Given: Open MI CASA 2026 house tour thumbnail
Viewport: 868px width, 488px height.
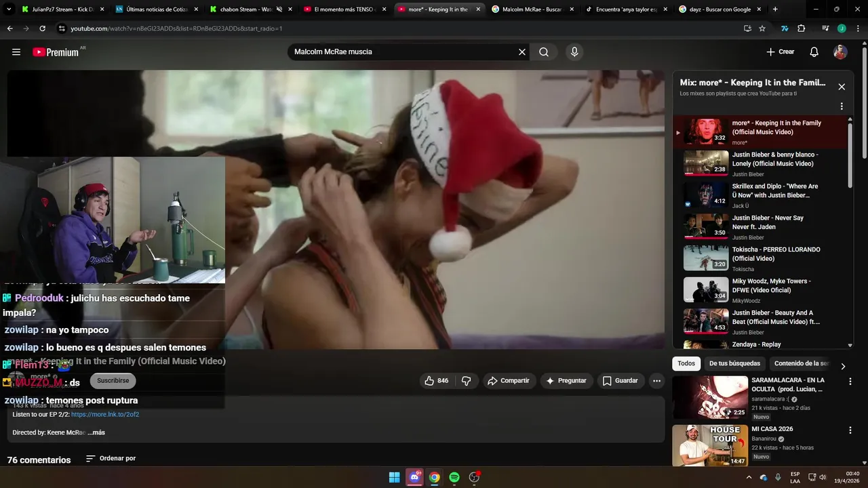Looking at the screenshot, I should (710, 445).
